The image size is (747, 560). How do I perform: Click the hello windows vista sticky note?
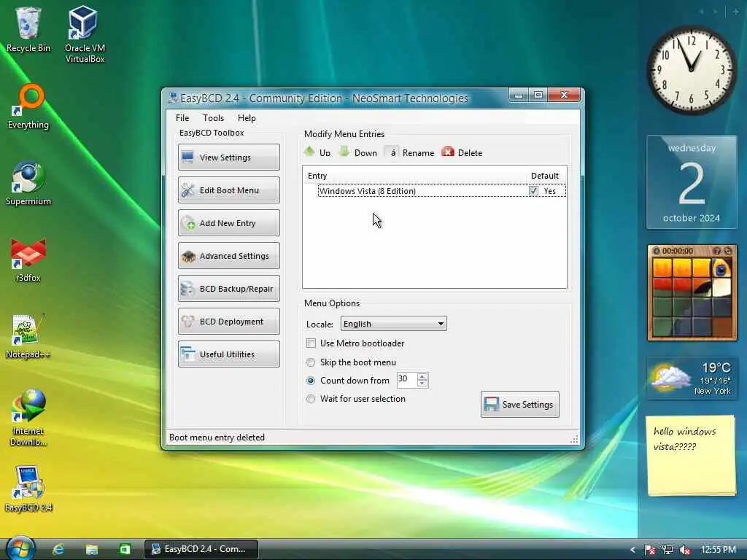(x=691, y=455)
